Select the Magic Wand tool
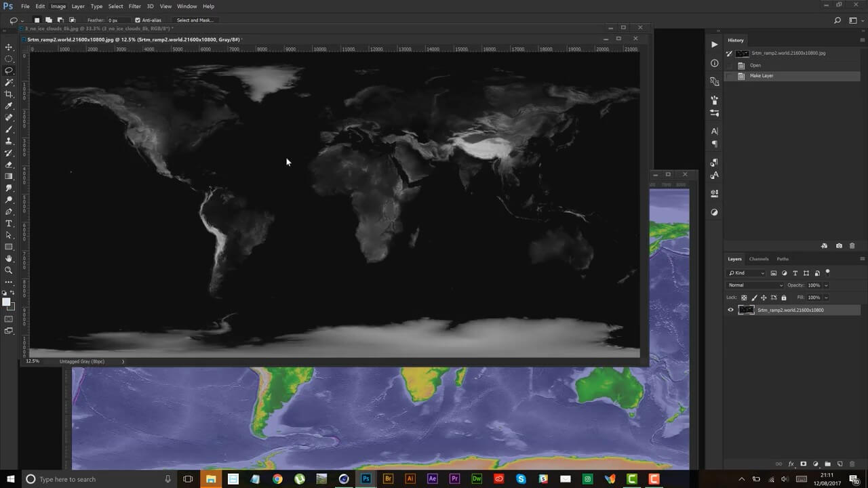 tap(9, 83)
